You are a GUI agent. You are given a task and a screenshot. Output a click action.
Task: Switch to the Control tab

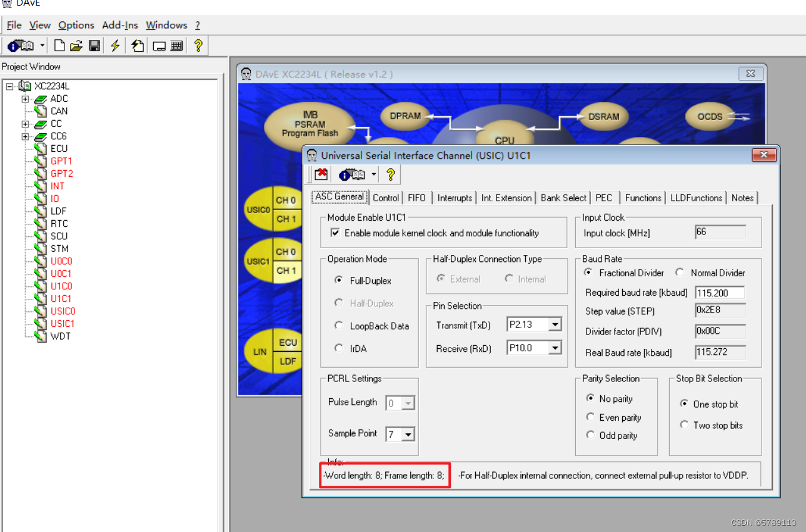(x=386, y=198)
